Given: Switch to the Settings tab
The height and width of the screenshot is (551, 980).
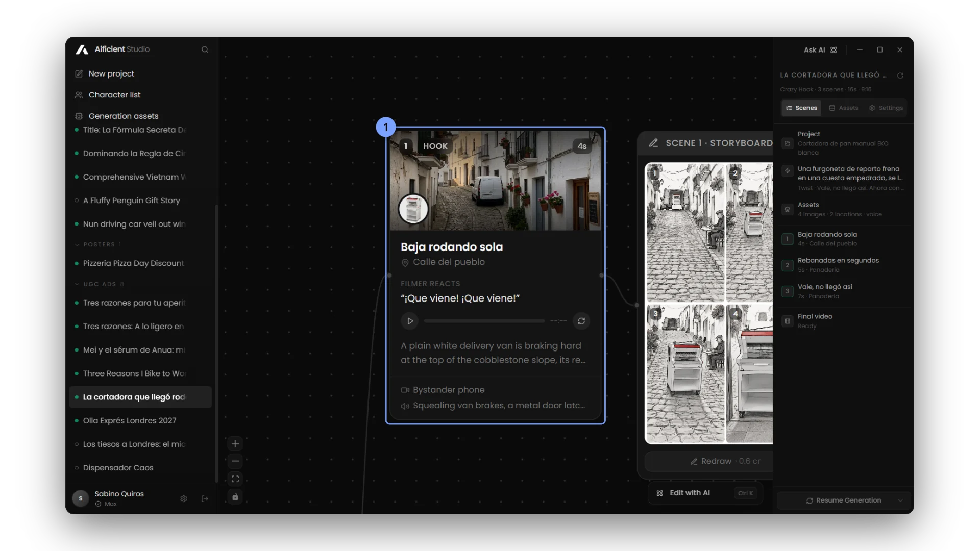Looking at the screenshot, I should [x=886, y=108].
